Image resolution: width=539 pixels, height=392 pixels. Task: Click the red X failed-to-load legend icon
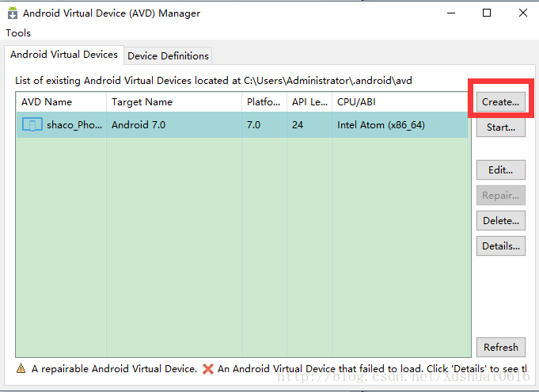(x=208, y=369)
